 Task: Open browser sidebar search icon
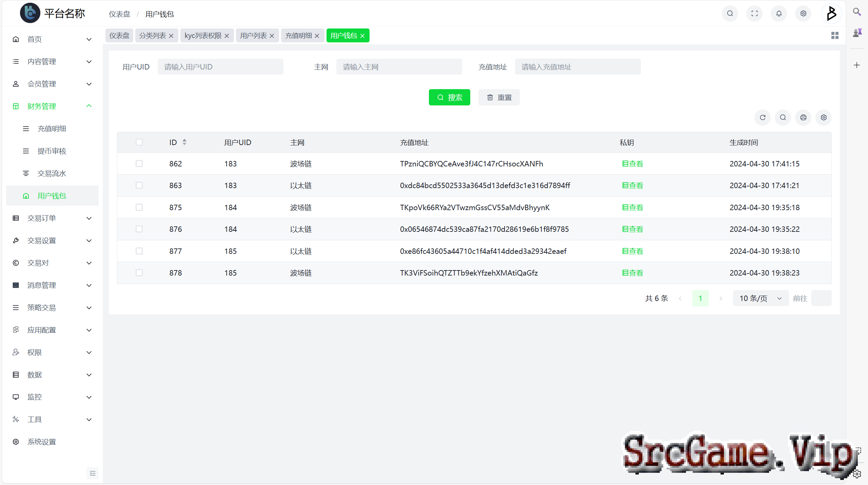pyautogui.click(x=857, y=12)
